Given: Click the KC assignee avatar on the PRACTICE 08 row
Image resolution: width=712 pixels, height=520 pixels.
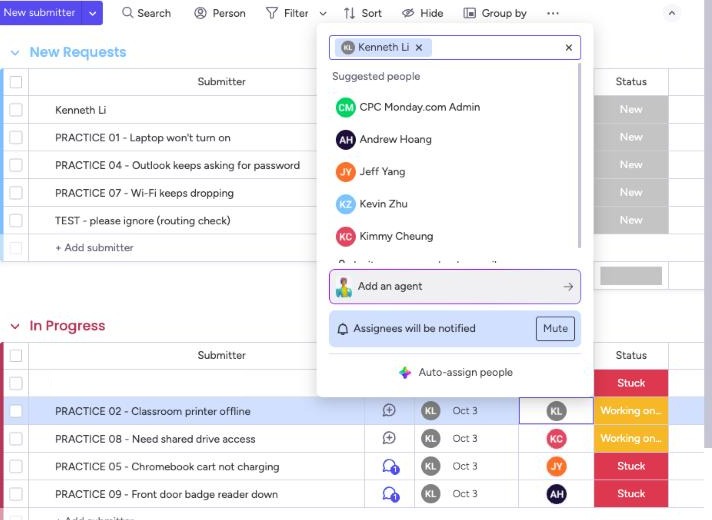Looking at the screenshot, I should (556, 439).
